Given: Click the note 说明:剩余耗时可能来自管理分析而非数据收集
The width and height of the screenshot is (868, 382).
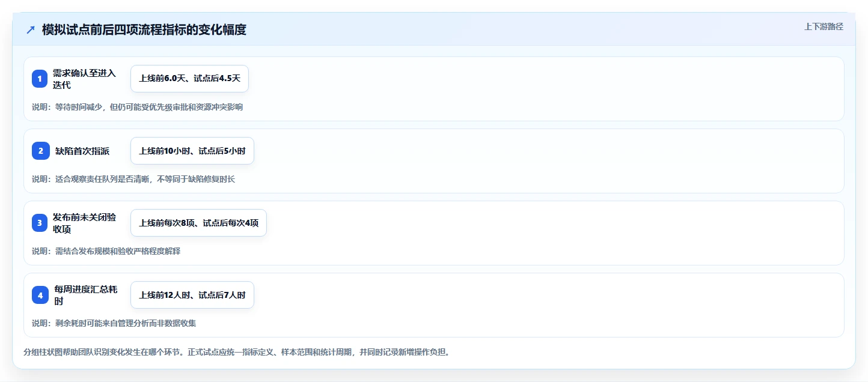Looking at the screenshot, I should pyautogui.click(x=114, y=323).
